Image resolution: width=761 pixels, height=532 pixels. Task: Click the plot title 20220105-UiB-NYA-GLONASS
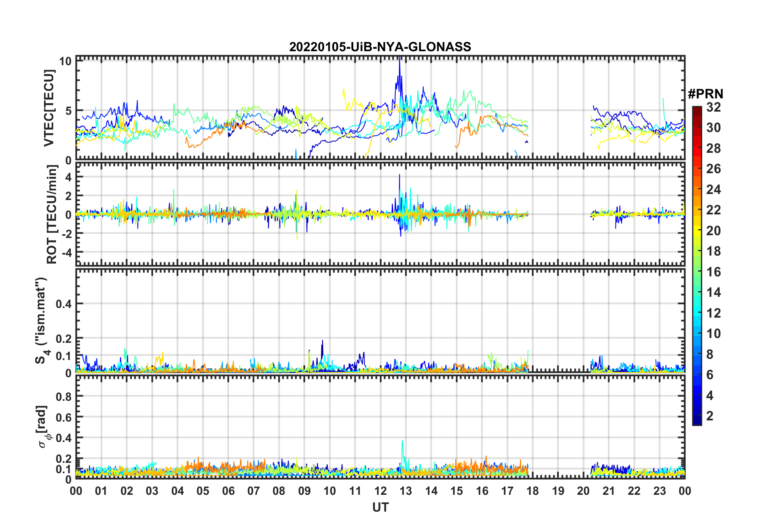(380, 47)
